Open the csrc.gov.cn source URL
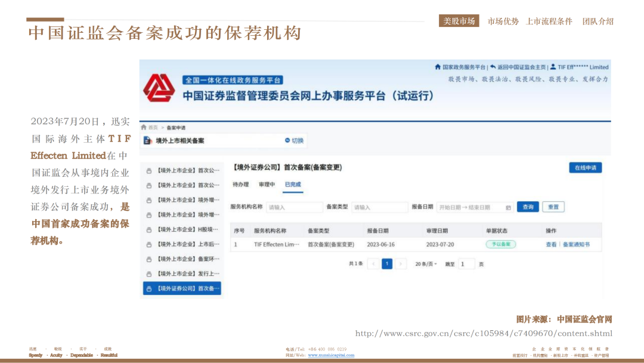Screen dimensions: 644x363 coord(484,333)
